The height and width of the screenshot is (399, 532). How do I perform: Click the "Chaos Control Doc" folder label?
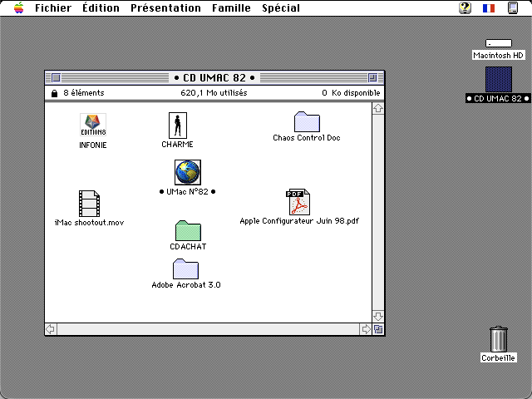click(x=307, y=138)
